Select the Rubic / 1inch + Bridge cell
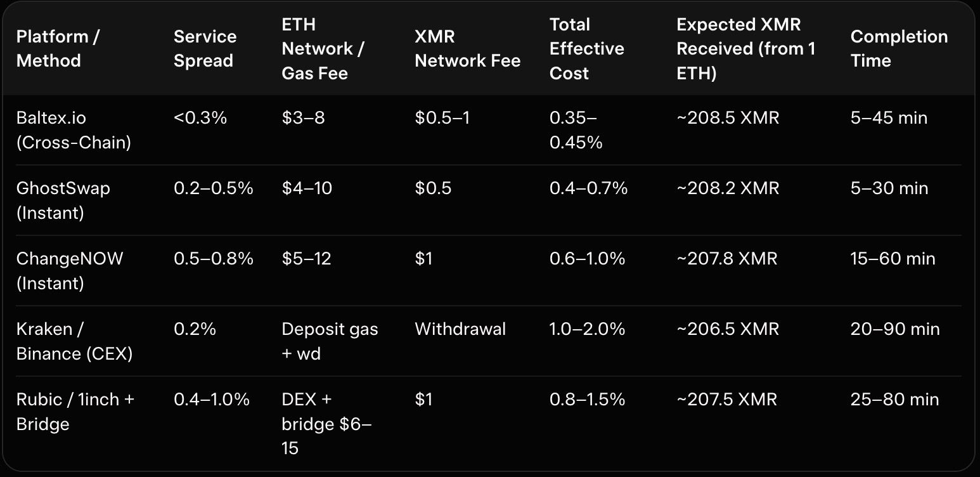 [x=75, y=412]
